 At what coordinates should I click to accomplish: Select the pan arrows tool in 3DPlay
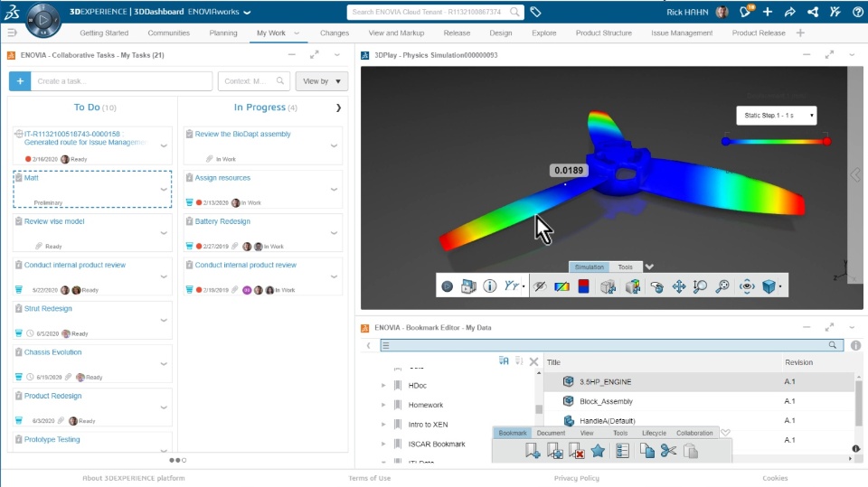tap(679, 286)
